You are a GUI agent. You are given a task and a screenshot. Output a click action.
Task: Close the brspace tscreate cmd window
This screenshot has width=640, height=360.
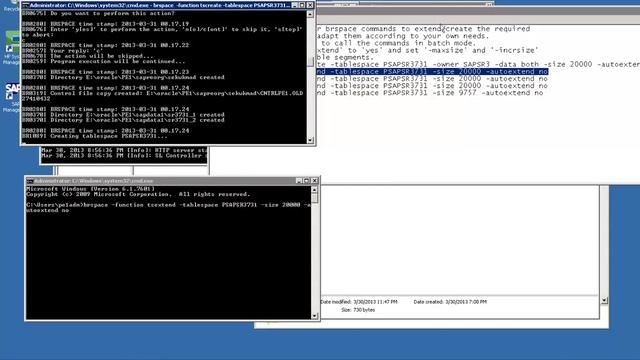click(x=310, y=5)
